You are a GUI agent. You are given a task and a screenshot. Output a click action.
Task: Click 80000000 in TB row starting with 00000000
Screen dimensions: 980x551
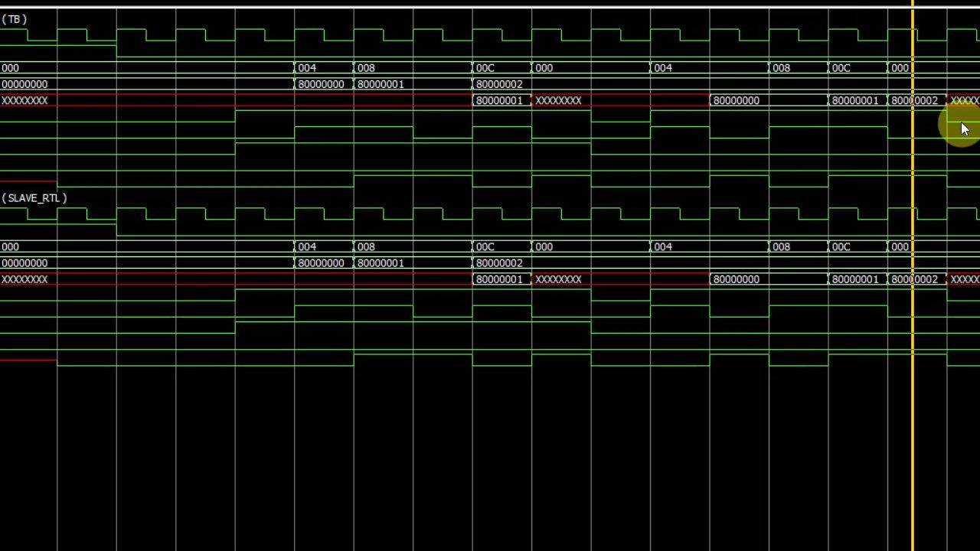pyautogui.click(x=321, y=84)
